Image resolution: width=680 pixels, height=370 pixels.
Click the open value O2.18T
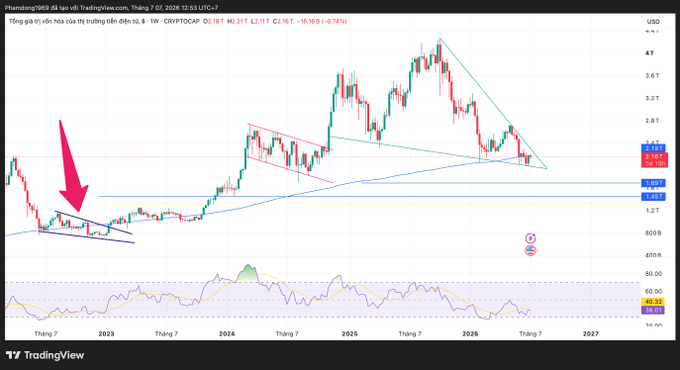point(213,21)
